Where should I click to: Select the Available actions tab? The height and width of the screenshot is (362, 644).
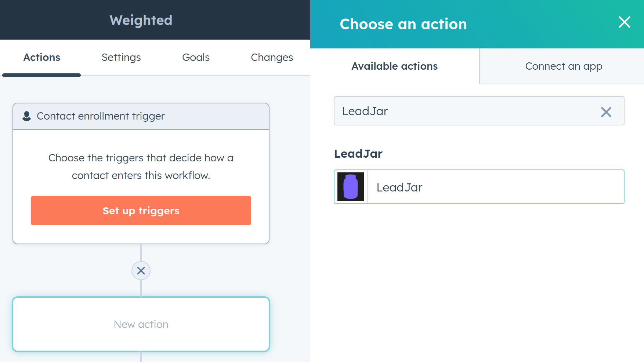(395, 66)
